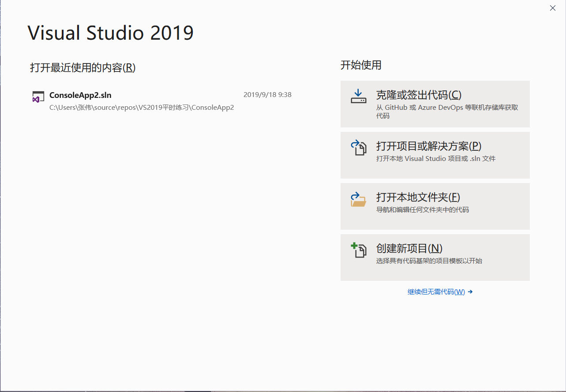This screenshot has height=392, width=566.
Task: Close the Visual Studio start window
Action: (553, 8)
